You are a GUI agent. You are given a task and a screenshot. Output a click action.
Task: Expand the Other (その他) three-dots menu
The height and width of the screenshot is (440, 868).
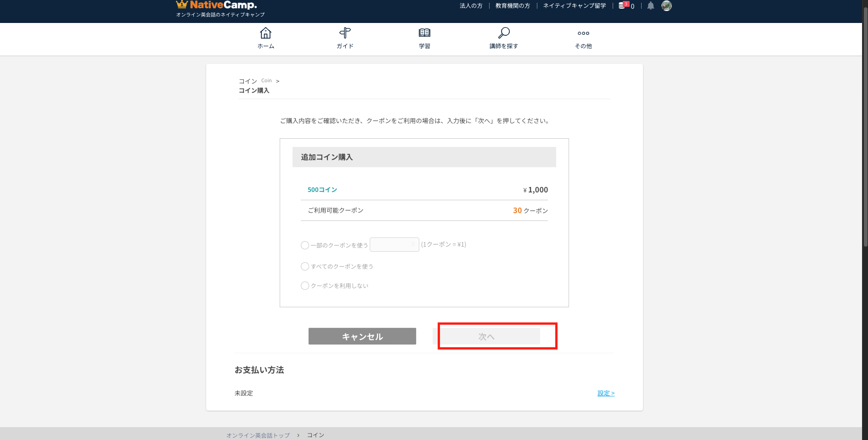point(583,34)
